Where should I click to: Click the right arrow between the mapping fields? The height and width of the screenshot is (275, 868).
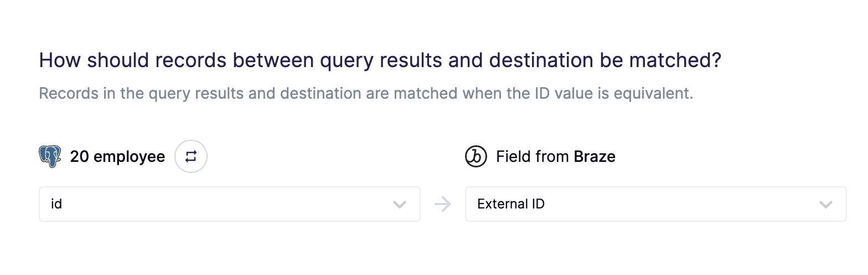tap(443, 205)
